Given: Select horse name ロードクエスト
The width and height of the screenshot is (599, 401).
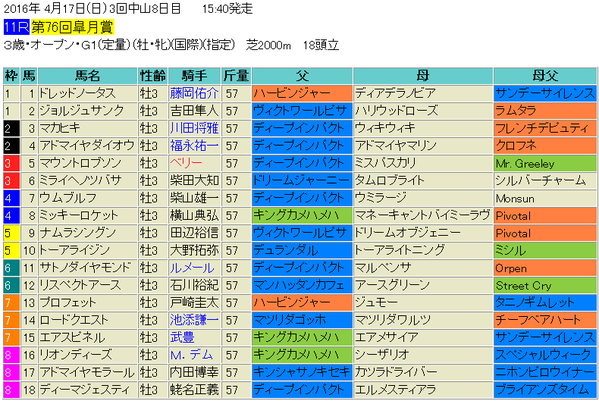Looking at the screenshot, I should [74, 320].
